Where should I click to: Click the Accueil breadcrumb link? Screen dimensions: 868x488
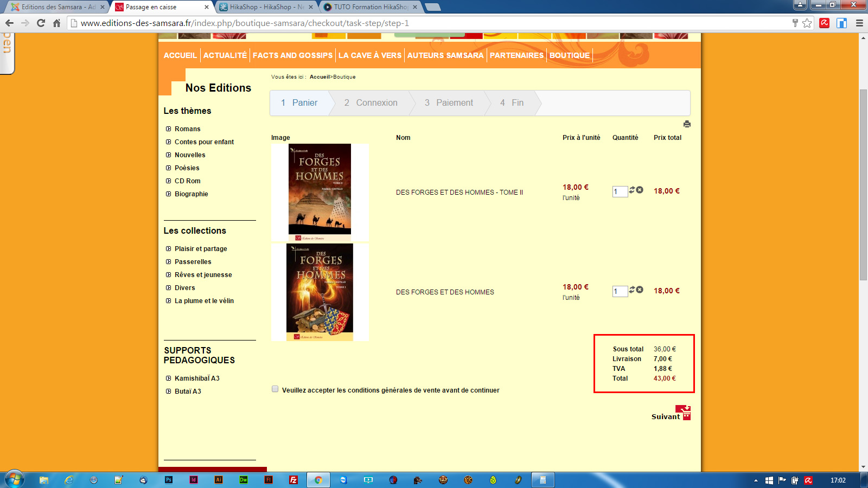pos(320,77)
